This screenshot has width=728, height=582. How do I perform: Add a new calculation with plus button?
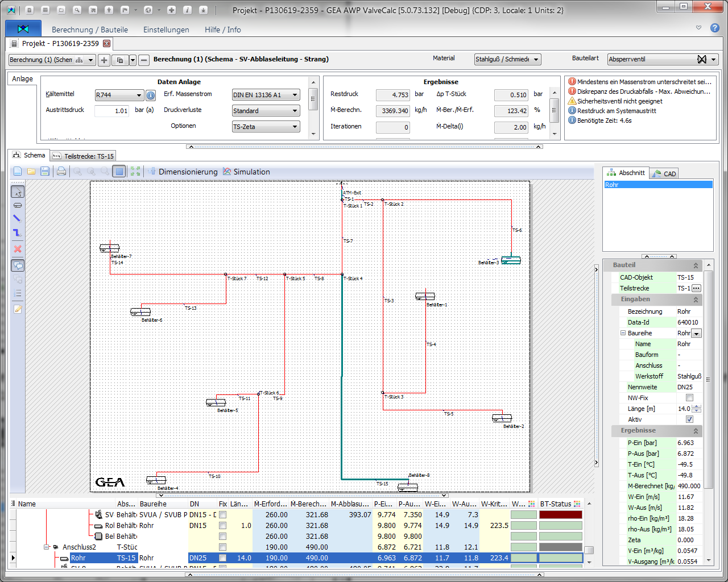click(x=104, y=60)
